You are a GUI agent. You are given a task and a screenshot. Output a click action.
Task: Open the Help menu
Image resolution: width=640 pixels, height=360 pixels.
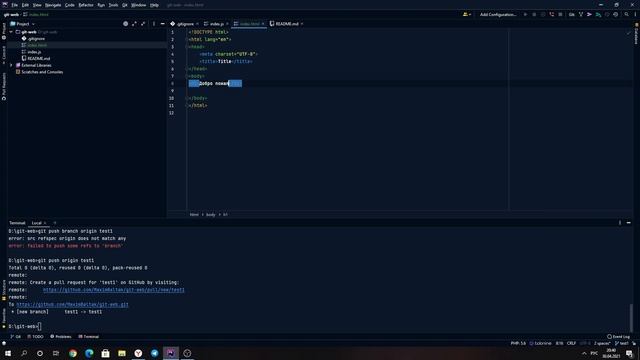(154, 5)
